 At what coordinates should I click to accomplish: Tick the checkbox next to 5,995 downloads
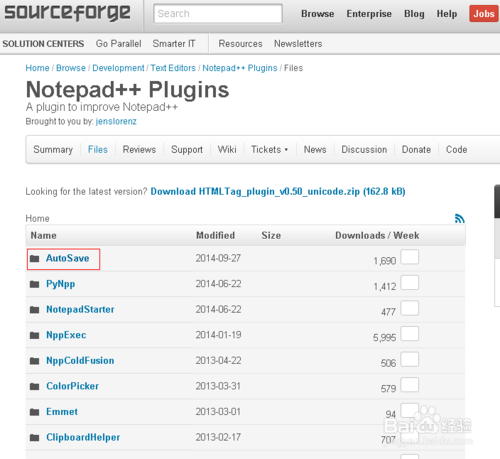410,334
